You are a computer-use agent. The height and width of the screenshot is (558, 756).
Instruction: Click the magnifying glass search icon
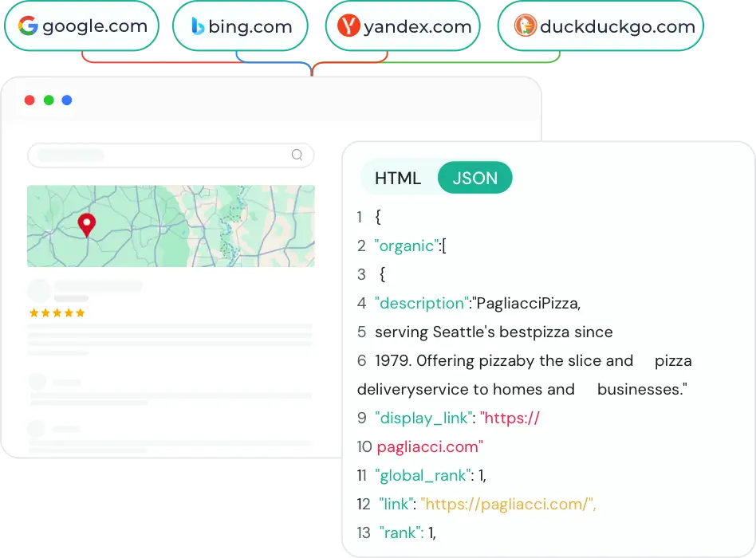[296, 155]
